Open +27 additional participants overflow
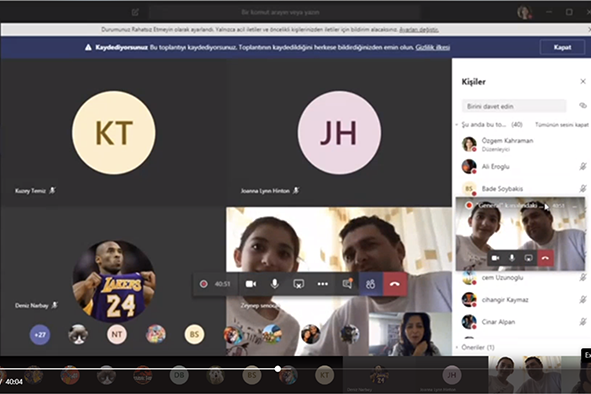 pos(40,334)
